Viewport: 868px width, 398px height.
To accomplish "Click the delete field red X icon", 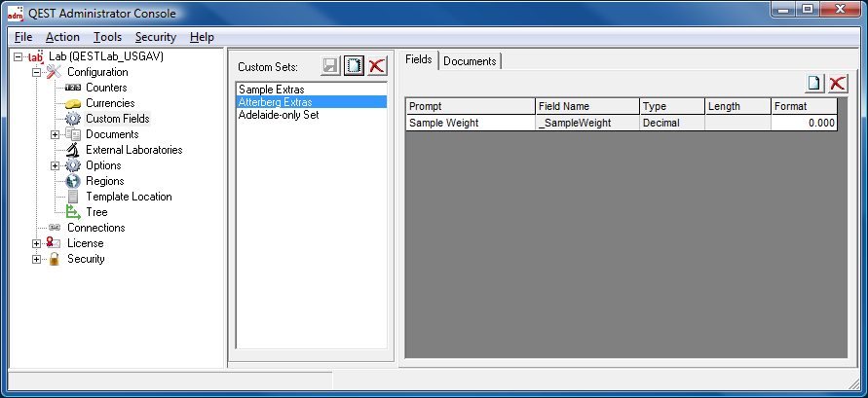I will pos(837,84).
